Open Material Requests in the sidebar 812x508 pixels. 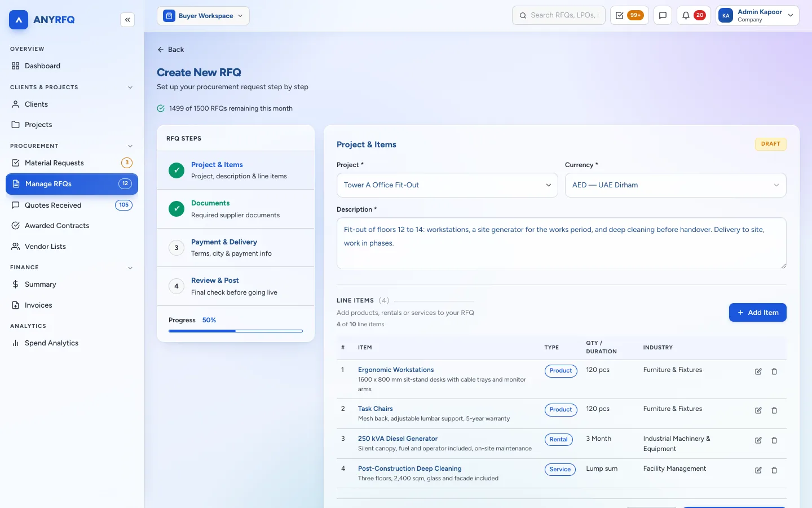pos(72,163)
